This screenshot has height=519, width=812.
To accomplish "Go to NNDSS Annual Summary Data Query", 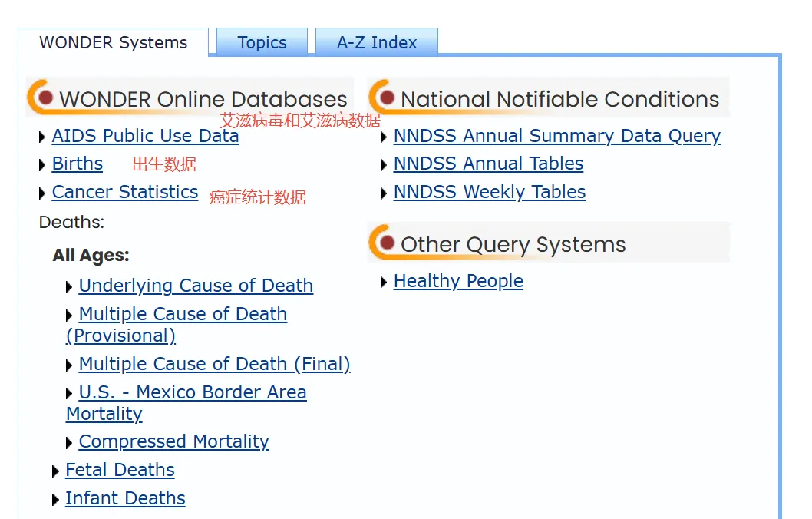I will pos(557,136).
